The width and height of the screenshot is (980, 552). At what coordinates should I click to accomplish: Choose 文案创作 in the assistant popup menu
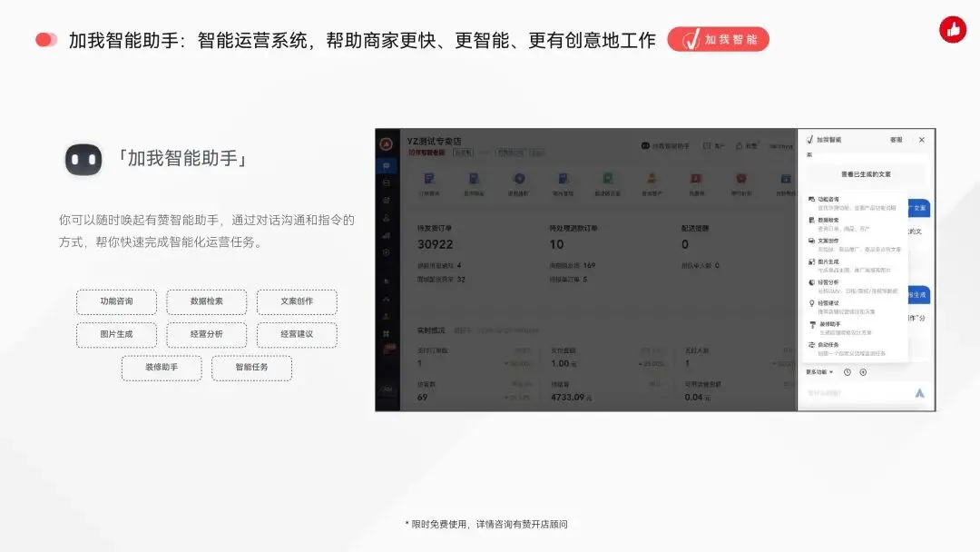tap(854, 244)
